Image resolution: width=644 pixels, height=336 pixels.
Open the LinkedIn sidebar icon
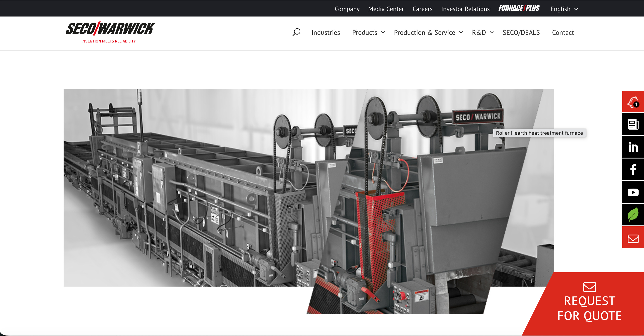(633, 147)
